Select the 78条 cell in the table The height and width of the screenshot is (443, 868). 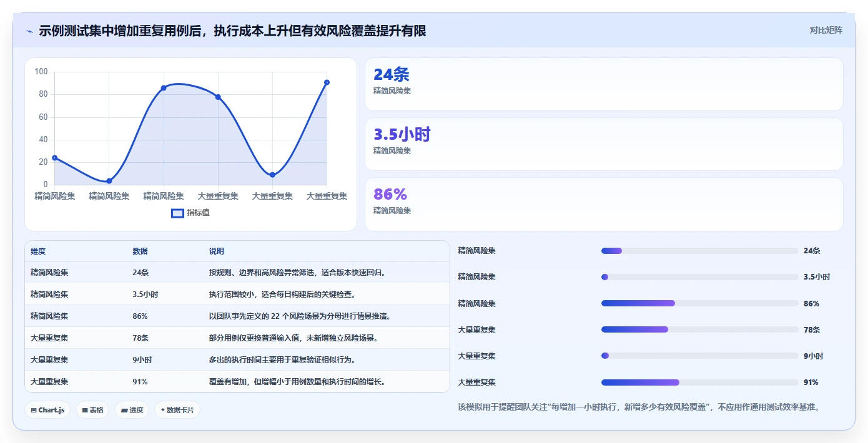pos(141,338)
